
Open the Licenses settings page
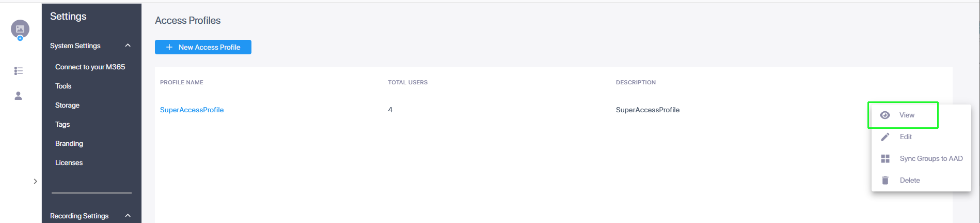click(69, 162)
